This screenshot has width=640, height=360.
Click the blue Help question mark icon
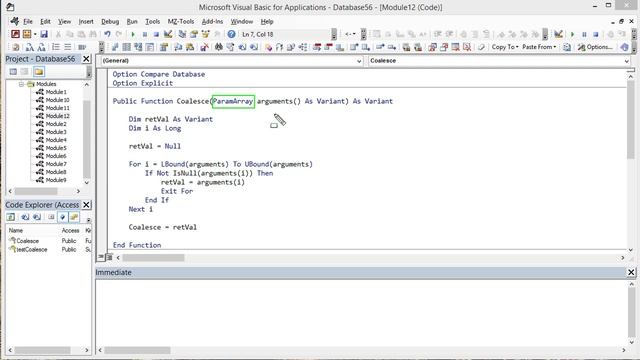[x=231, y=34]
